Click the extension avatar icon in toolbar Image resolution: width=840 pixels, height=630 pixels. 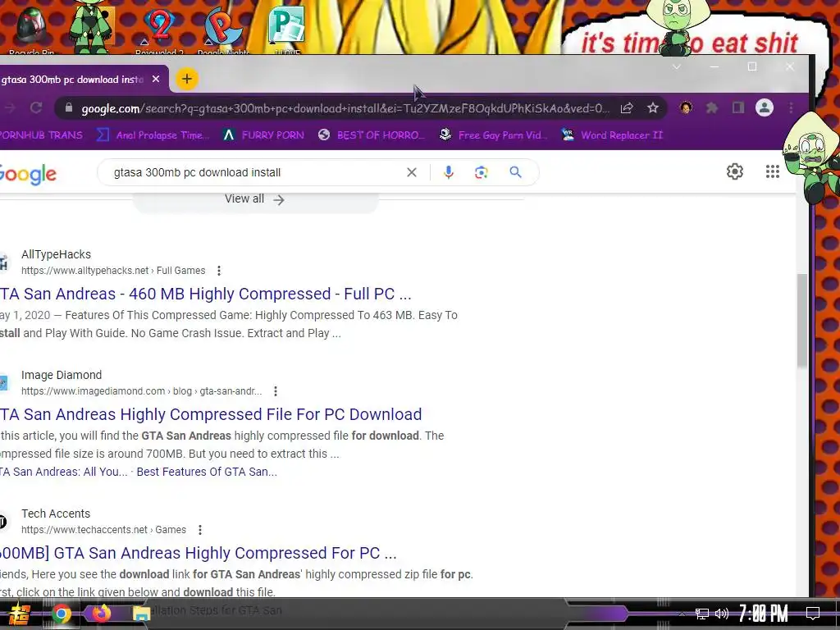685,108
